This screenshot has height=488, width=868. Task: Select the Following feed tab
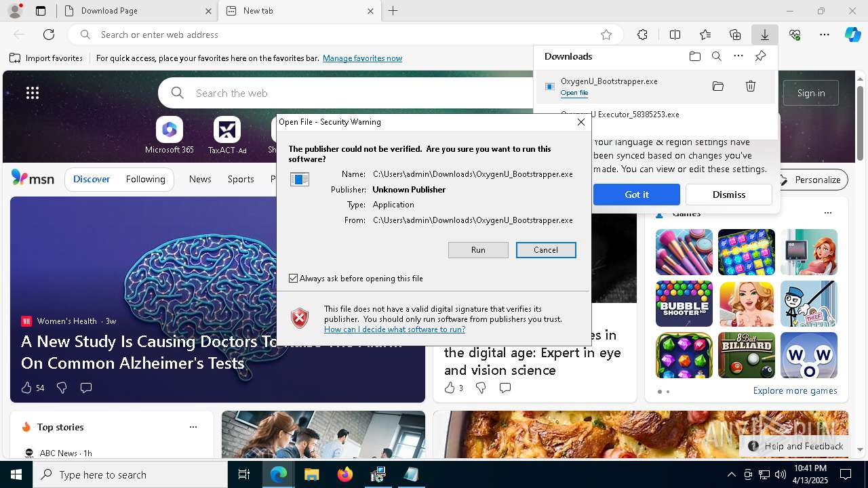point(145,179)
